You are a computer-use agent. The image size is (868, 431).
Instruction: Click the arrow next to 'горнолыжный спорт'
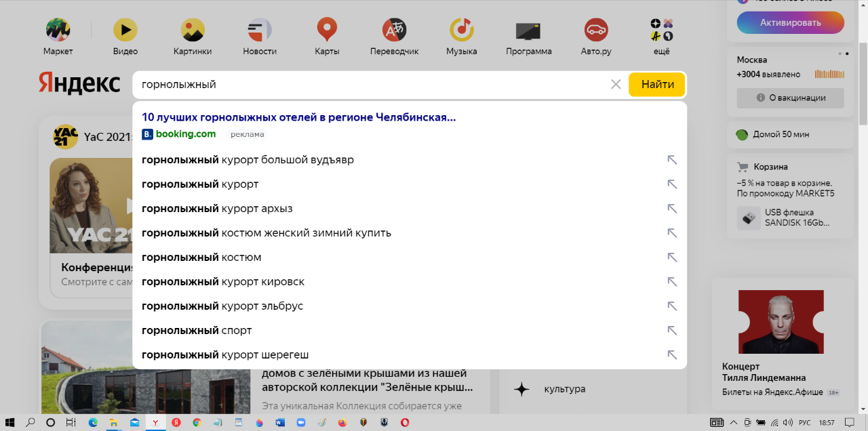tap(672, 331)
